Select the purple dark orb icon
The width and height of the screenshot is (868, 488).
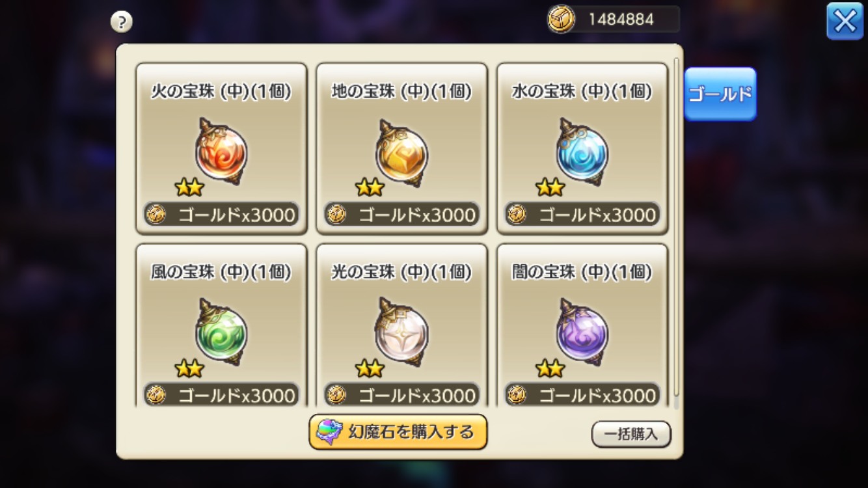coord(582,332)
